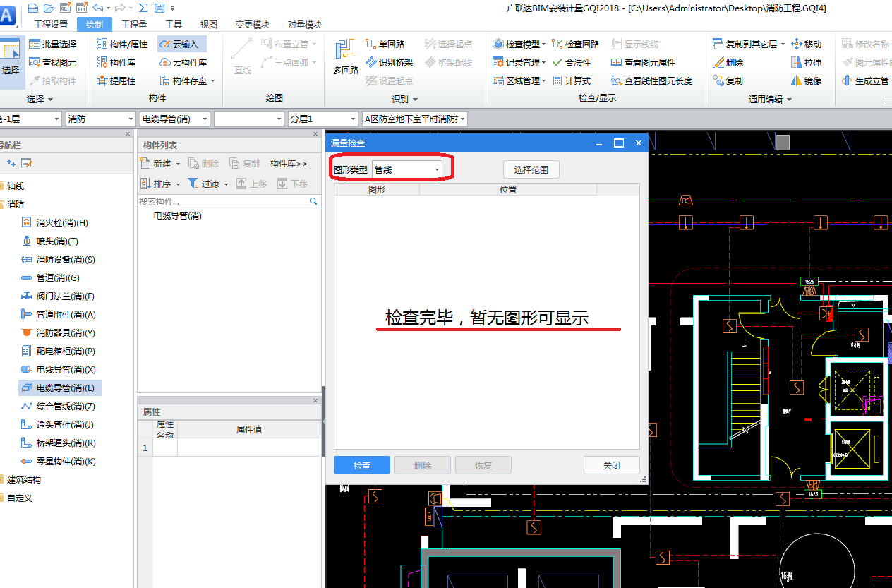892x588 pixels.
Task: Click the 查找图元 tool
Action: point(53,62)
